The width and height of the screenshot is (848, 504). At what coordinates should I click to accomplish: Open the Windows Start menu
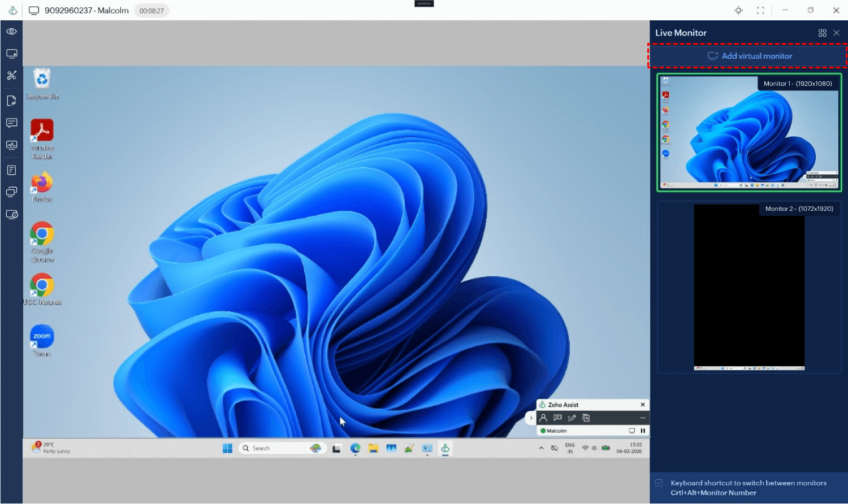click(x=227, y=448)
